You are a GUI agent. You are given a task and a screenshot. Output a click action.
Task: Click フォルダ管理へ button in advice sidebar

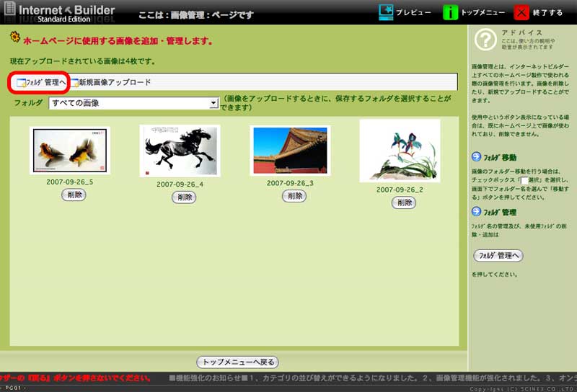pos(498,255)
